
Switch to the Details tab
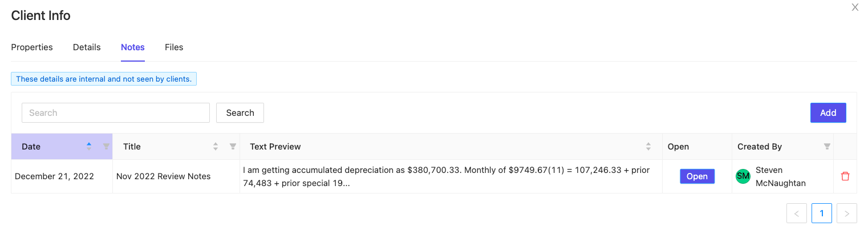click(87, 47)
